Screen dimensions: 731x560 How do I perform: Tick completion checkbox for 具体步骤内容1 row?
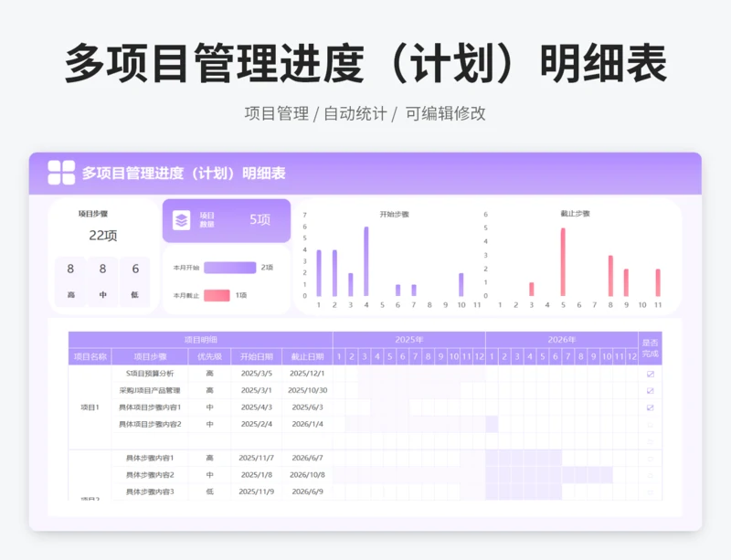651,459
